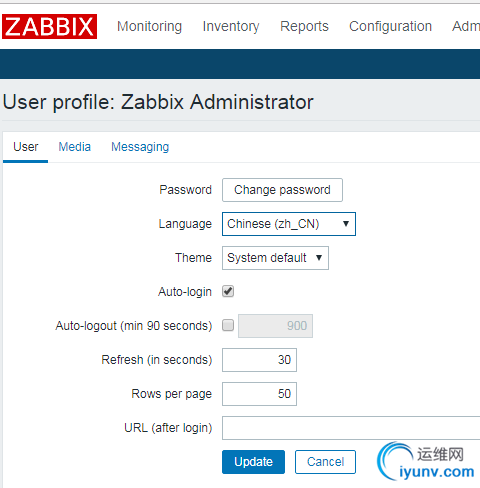Open the Monitoring menu

(x=149, y=26)
